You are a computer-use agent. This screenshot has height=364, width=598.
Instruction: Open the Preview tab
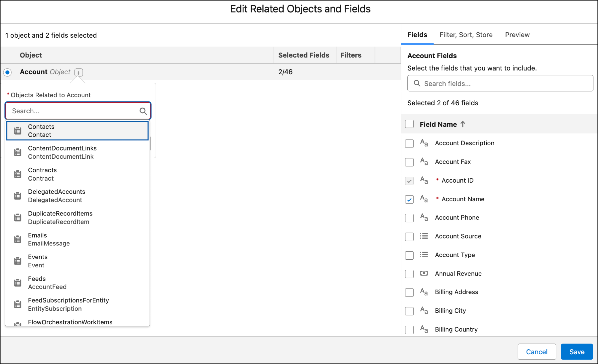pyautogui.click(x=517, y=35)
